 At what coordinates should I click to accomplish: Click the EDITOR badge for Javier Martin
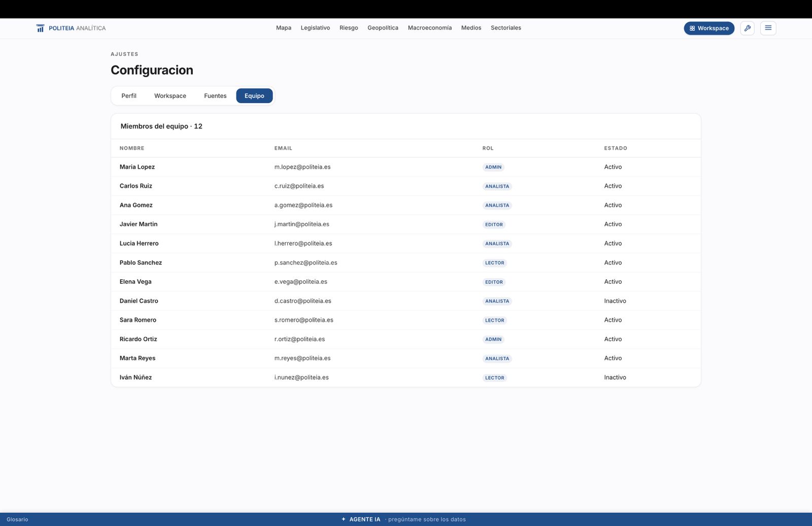494,224
